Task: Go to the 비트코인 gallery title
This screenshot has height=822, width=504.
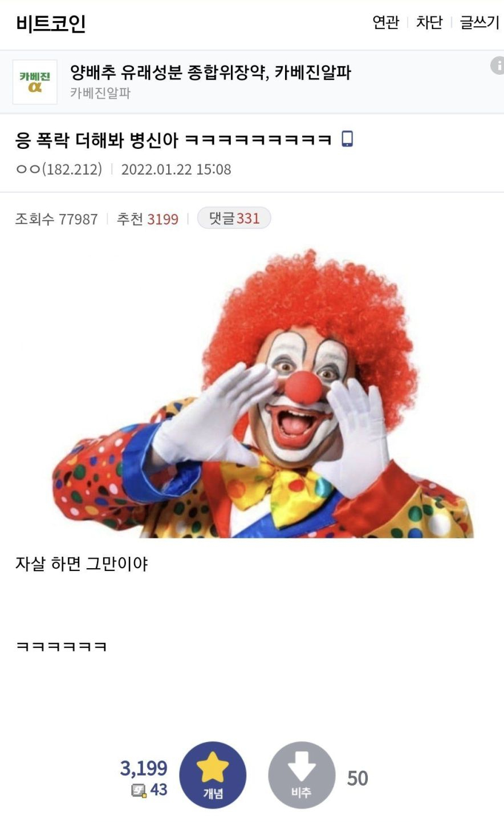Action: pyautogui.click(x=51, y=23)
